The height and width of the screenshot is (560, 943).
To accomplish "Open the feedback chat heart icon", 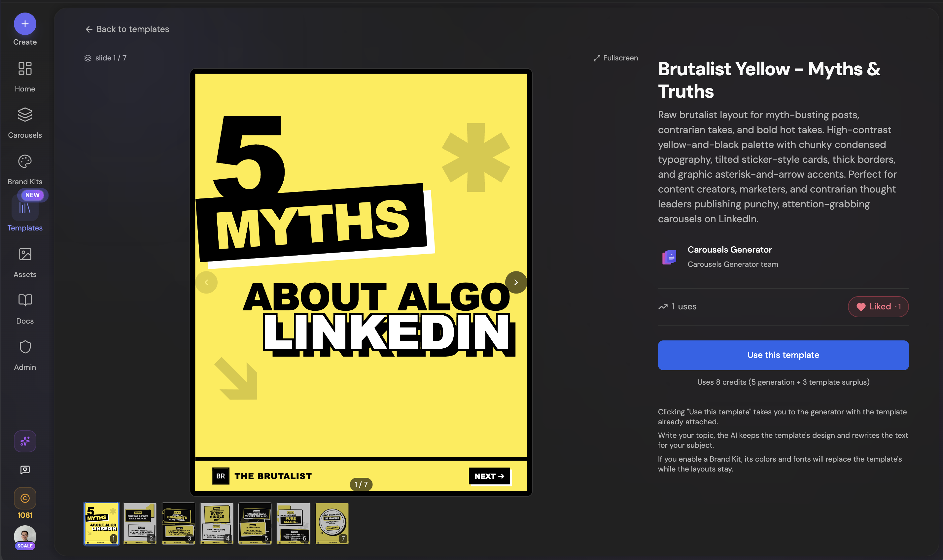I will [25, 470].
